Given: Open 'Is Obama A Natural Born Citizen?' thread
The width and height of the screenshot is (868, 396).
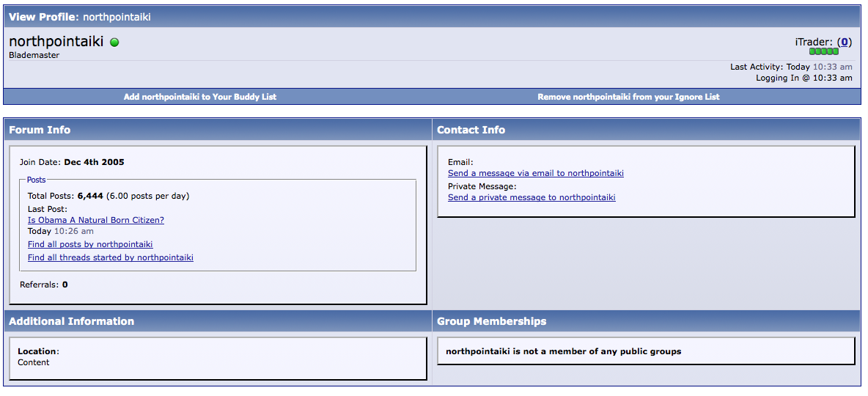Looking at the screenshot, I should click(96, 220).
